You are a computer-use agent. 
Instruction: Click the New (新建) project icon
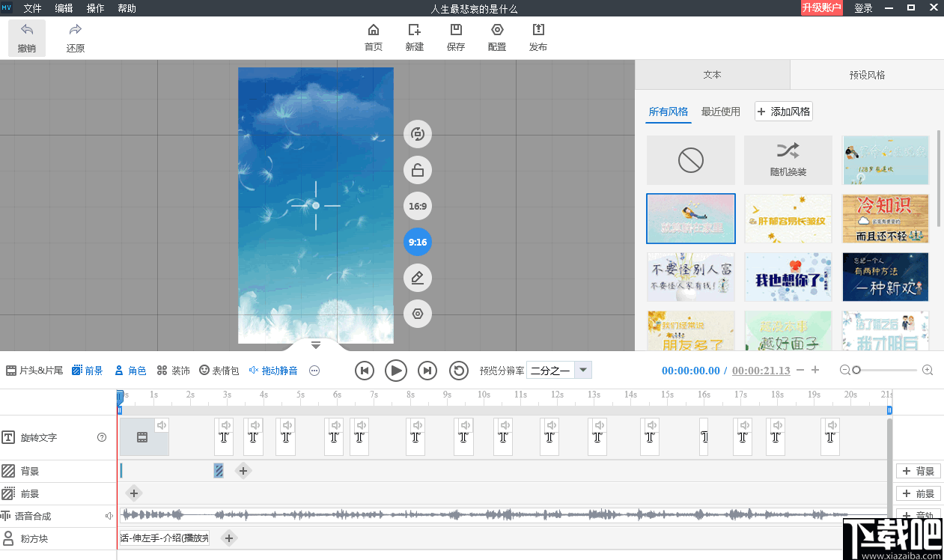pyautogui.click(x=414, y=31)
